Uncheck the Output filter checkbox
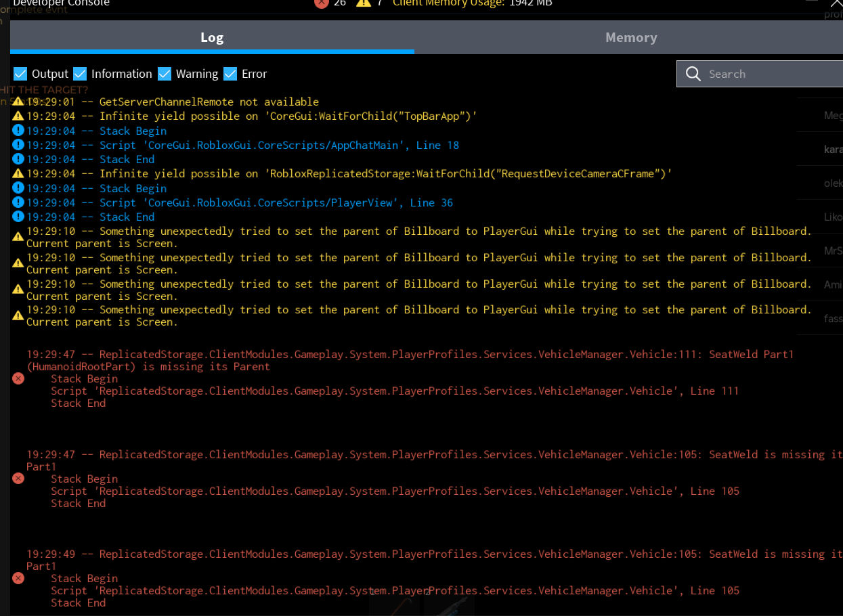 pyautogui.click(x=20, y=73)
